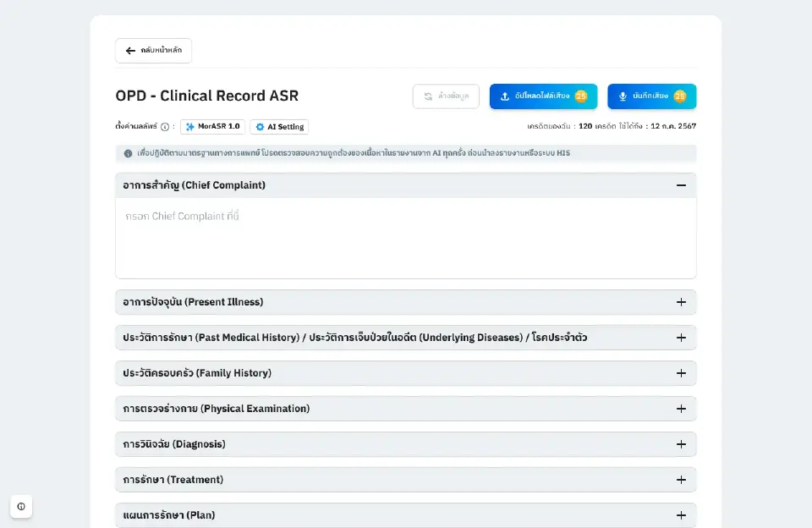Go back via the กลับหน้าหลัก button
The height and width of the screenshot is (528, 812).
[x=153, y=50]
